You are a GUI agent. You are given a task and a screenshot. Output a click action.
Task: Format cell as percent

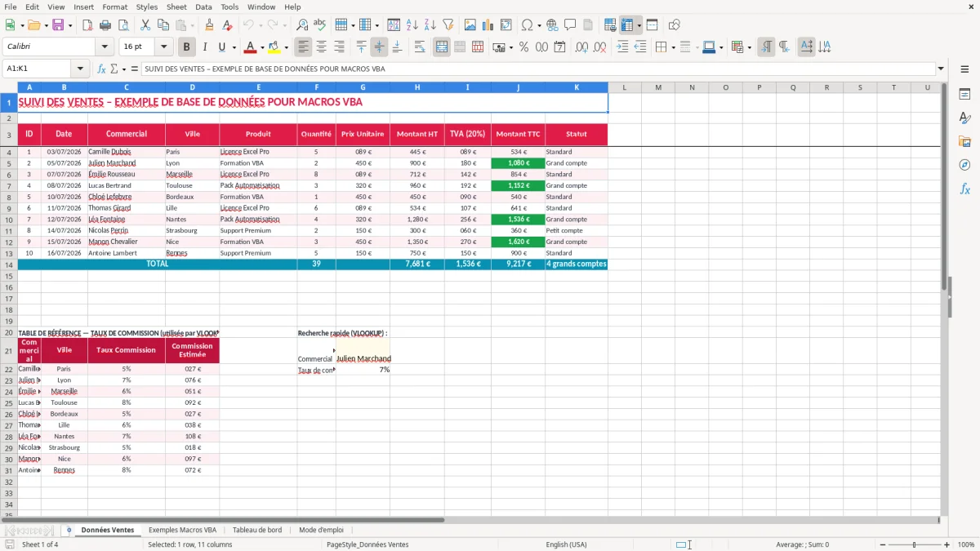coord(524,47)
